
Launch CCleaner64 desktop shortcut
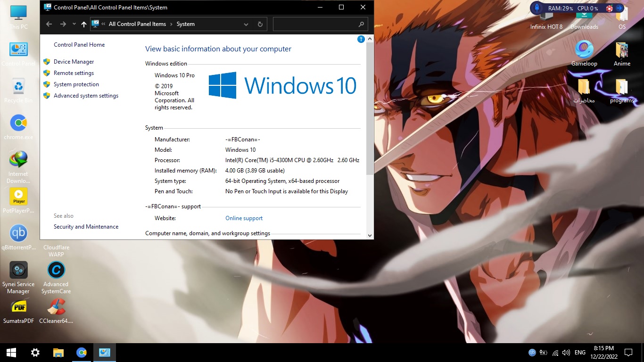click(56, 311)
